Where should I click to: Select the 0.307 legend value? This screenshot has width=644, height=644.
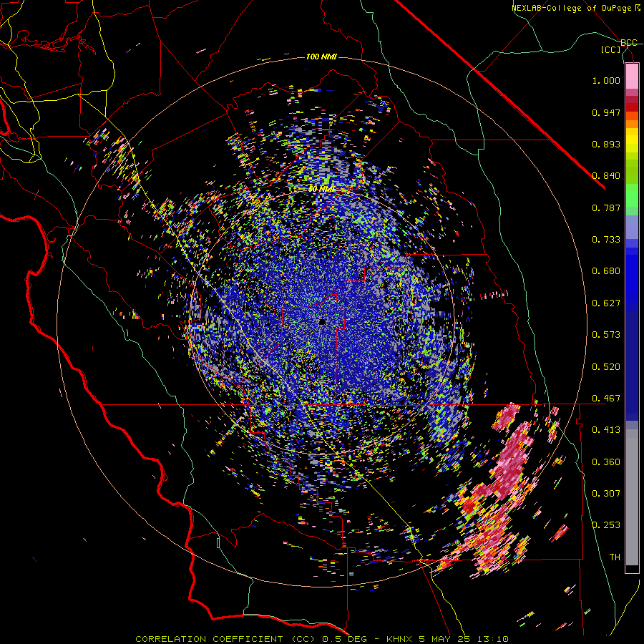pos(606,494)
